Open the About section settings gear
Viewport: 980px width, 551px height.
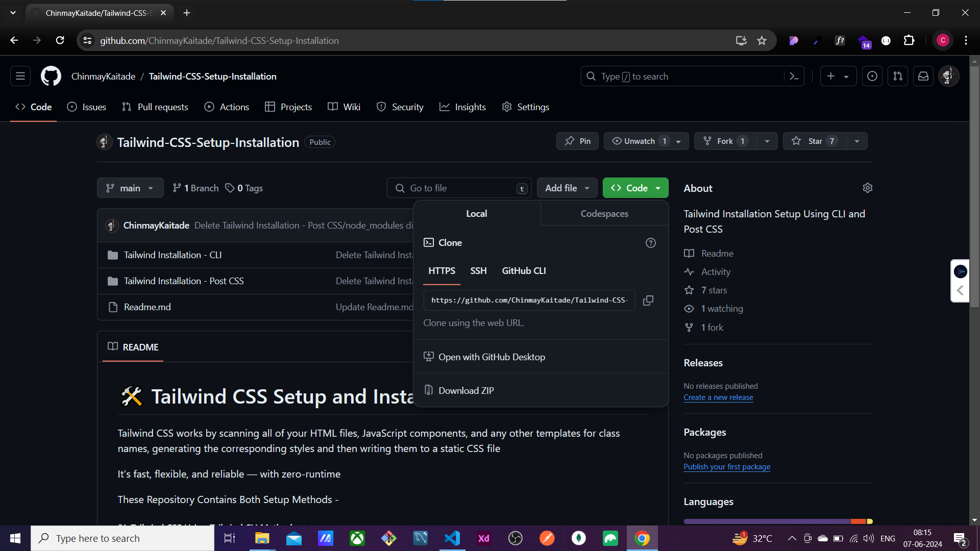pos(867,188)
